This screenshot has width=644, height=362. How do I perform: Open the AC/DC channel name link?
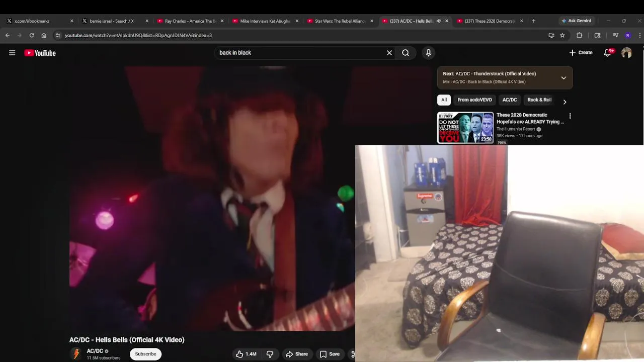(x=95, y=351)
